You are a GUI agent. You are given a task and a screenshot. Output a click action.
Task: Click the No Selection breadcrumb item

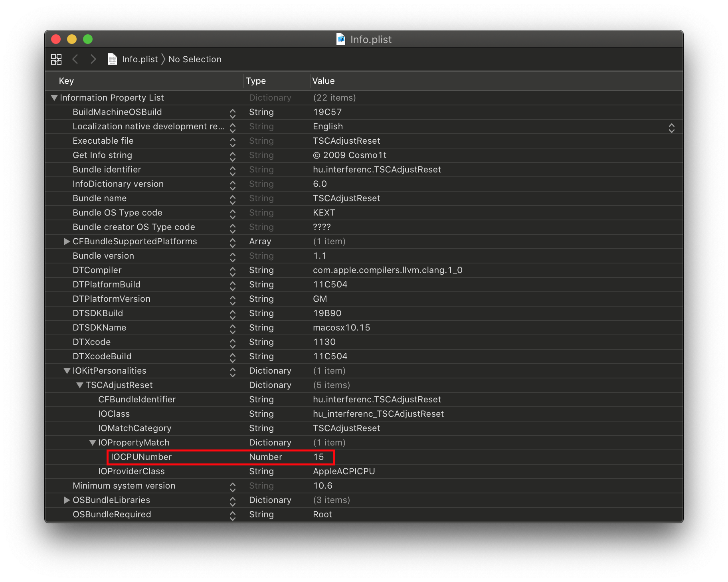(195, 59)
